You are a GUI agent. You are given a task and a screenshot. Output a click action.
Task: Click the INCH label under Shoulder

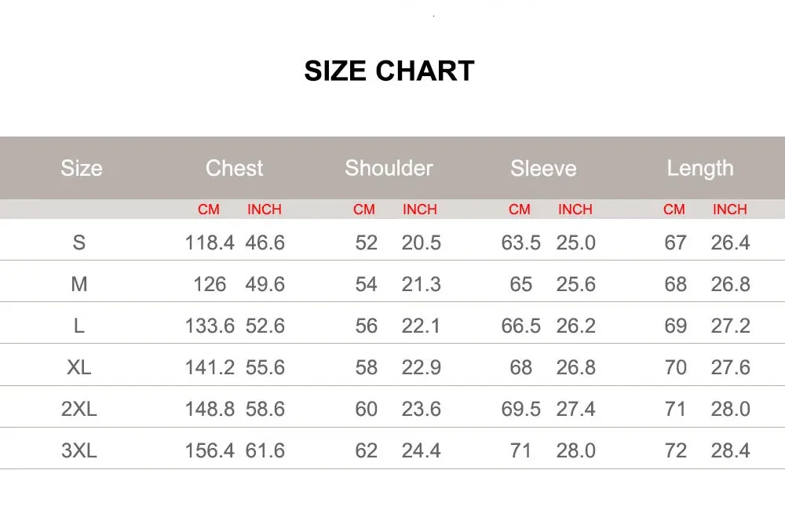(x=420, y=210)
